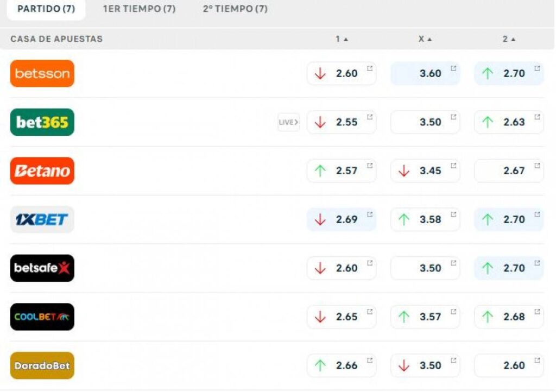Open the Coolbet bookmaker logo
This screenshot has height=392, width=556.
coord(42,317)
